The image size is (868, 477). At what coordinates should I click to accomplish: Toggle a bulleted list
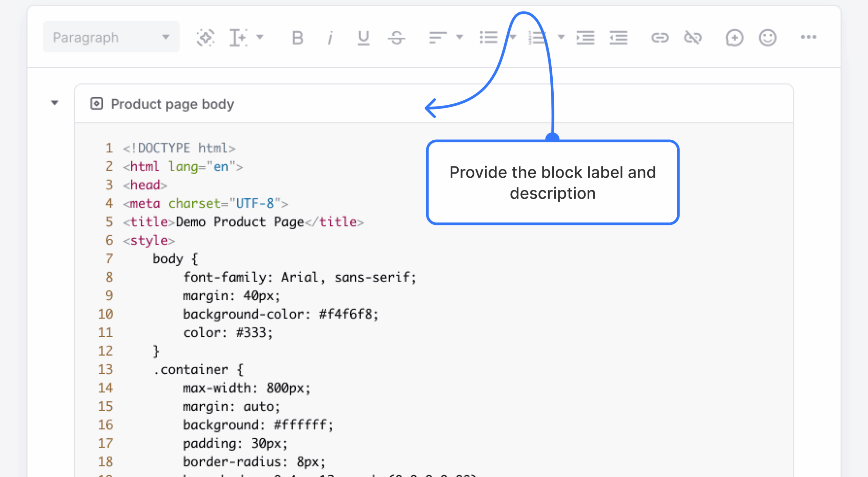click(489, 37)
